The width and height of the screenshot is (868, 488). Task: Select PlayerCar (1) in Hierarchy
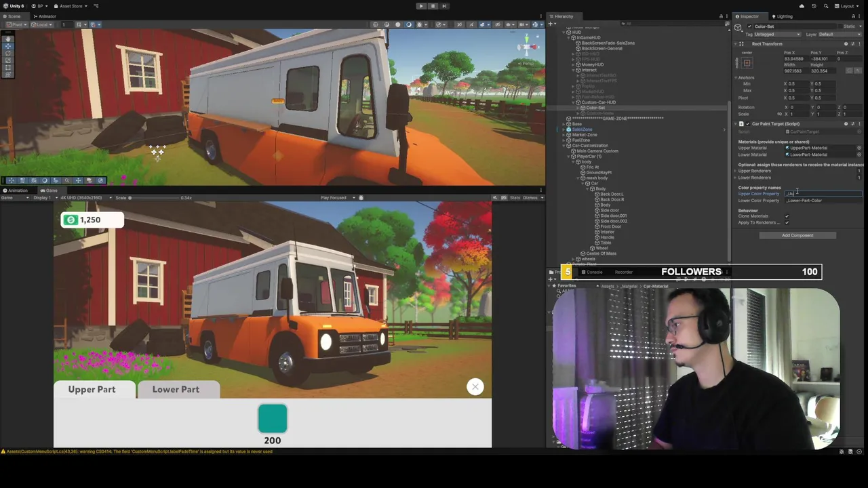pyautogui.click(x=589, y=157)
